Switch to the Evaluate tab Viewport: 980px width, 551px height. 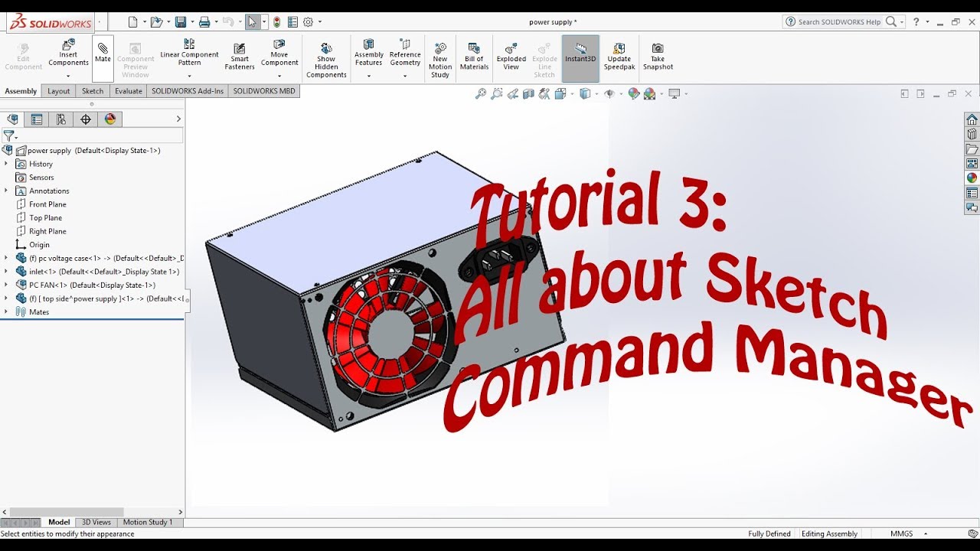(x=128, y=91)
